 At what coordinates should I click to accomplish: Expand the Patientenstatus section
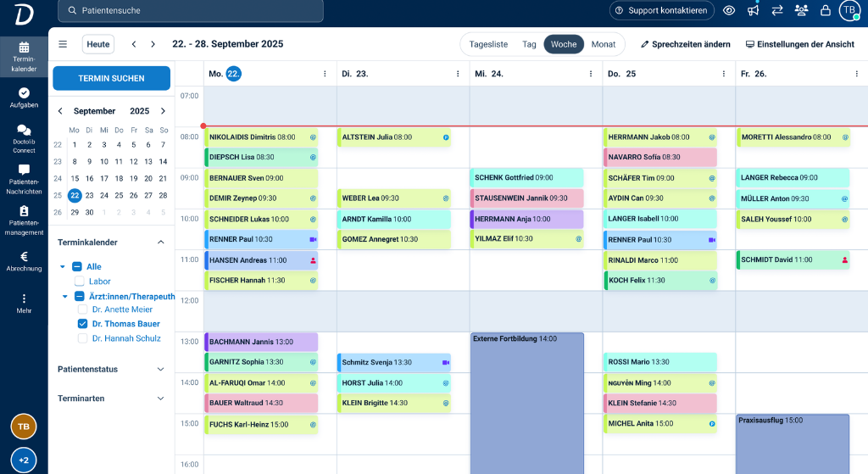pos(161,370)
